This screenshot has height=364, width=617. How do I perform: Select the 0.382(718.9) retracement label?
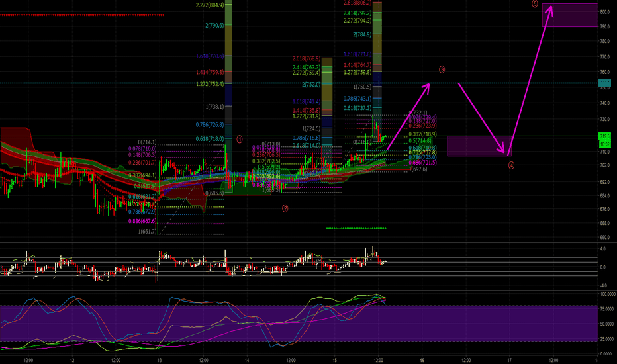[x=422, y=134]
